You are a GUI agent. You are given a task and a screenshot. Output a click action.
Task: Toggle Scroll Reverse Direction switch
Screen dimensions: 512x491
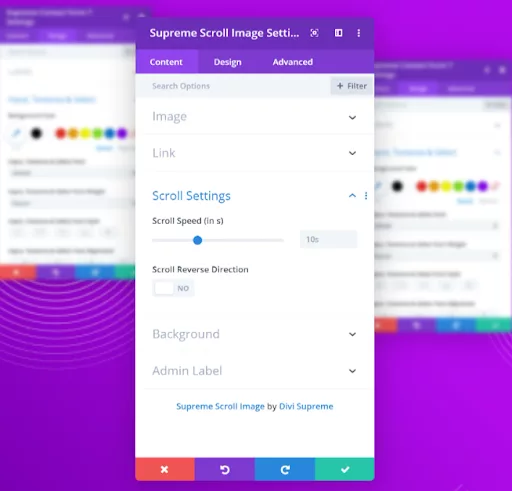pyautogui.click(x=173, y=288)
